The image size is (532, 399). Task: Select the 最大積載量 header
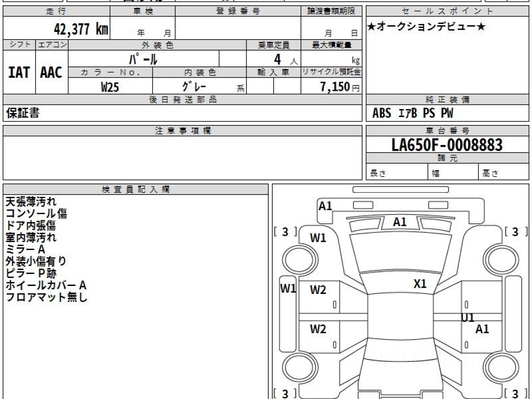pyautogui.click(x=332, y=45)
